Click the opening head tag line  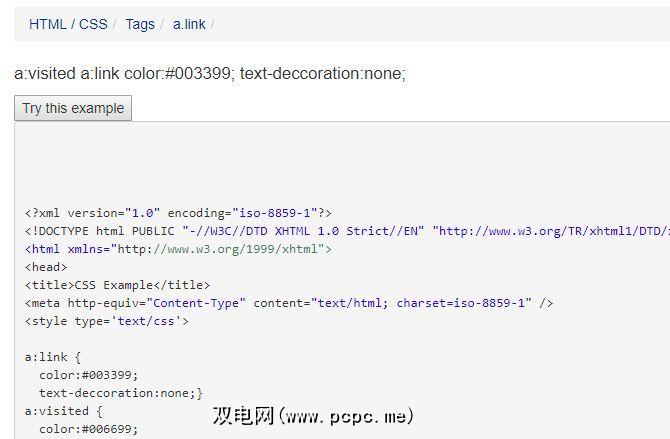(46, 267)
